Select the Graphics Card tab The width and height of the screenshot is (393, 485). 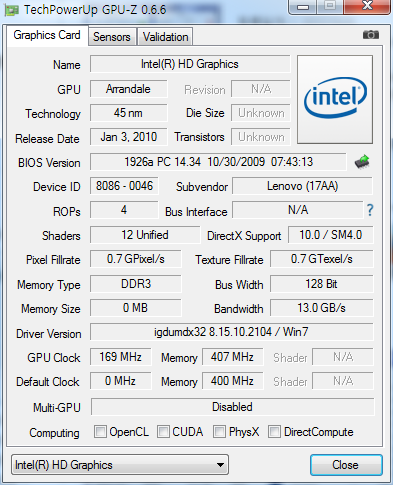(47, 35)
